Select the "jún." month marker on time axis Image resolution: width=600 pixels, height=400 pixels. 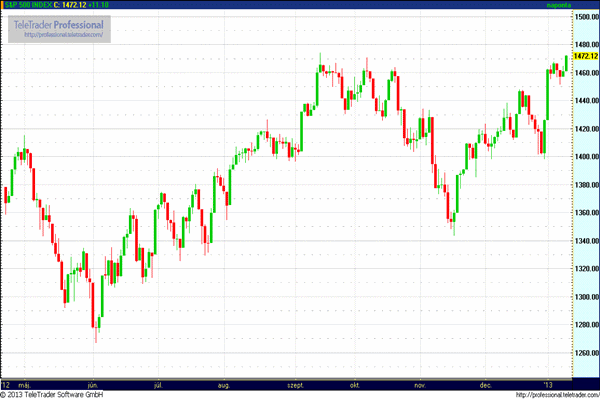point(93,384)
